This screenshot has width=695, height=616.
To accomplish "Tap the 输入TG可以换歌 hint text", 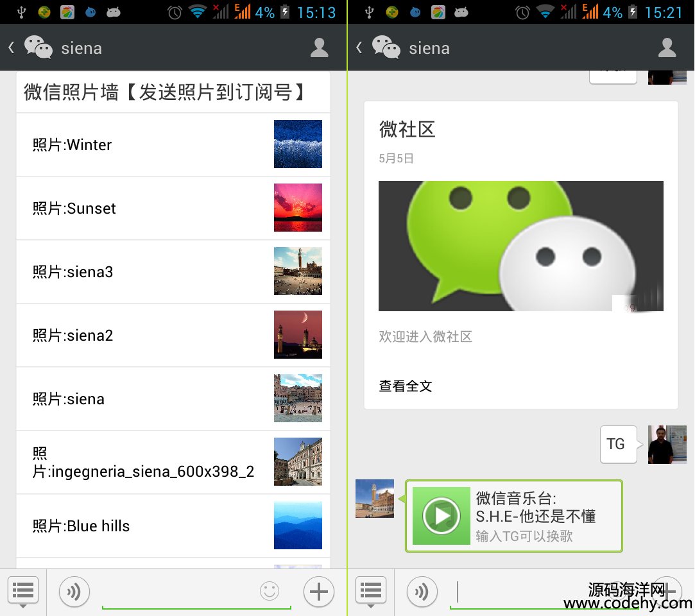I will point(524,536).
